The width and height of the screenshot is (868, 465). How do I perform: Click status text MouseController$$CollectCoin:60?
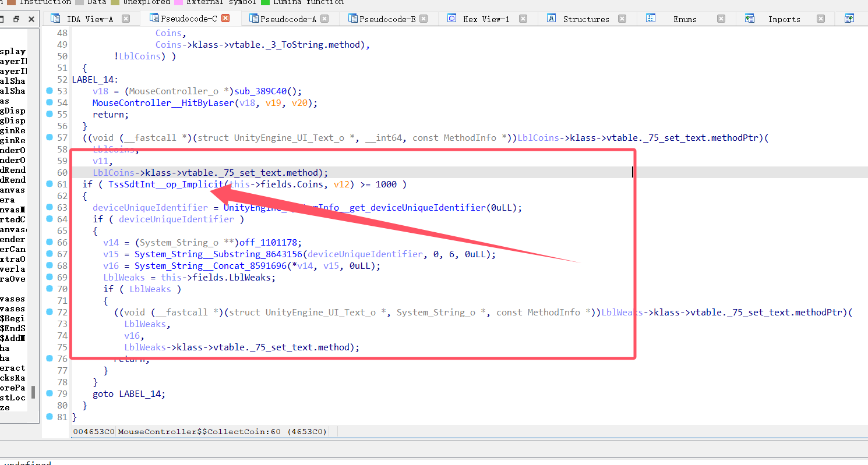[199, 432]
